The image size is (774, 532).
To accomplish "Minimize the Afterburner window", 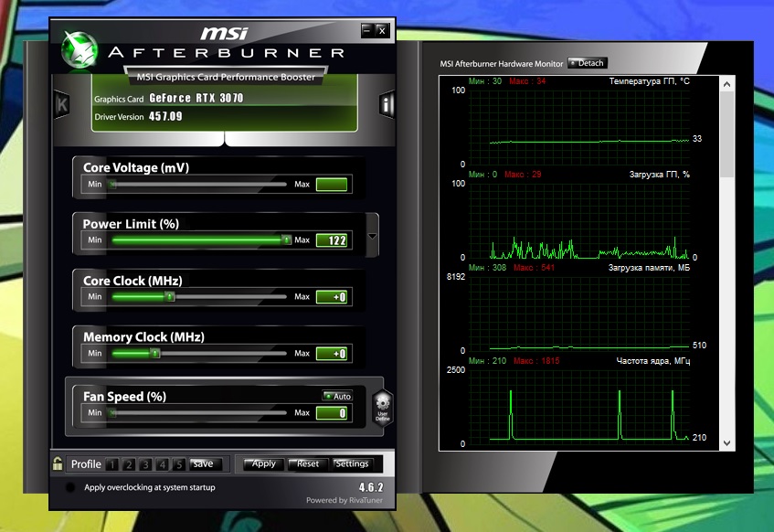I will 366,31.
